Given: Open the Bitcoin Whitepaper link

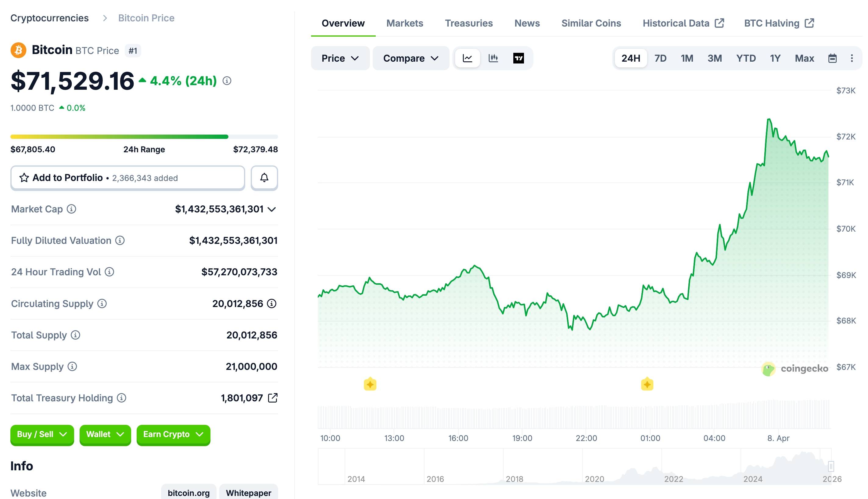Looking at the screenshot, I should pyautogui.click(x=249, y=493).
